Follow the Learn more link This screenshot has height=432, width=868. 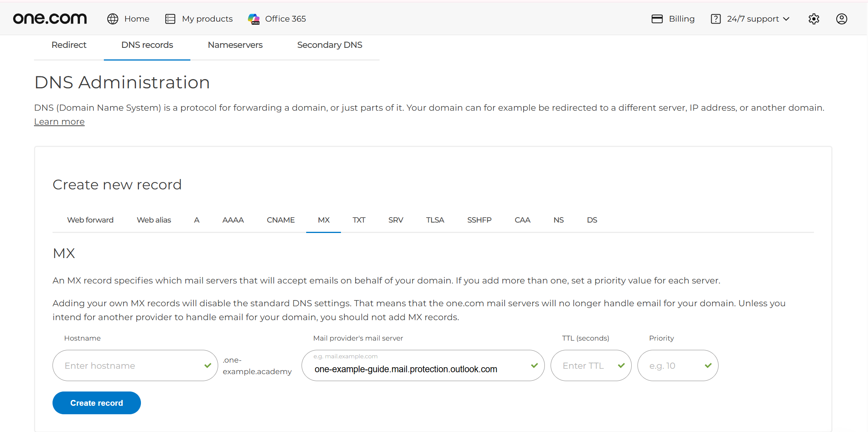[59, 122]
